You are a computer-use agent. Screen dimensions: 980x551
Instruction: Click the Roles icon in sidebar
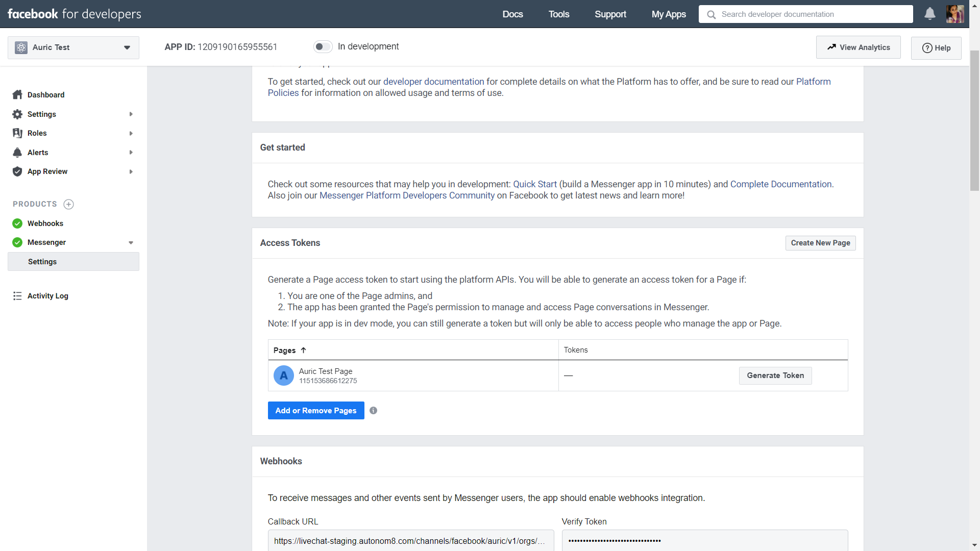click(x=17, y=133)
